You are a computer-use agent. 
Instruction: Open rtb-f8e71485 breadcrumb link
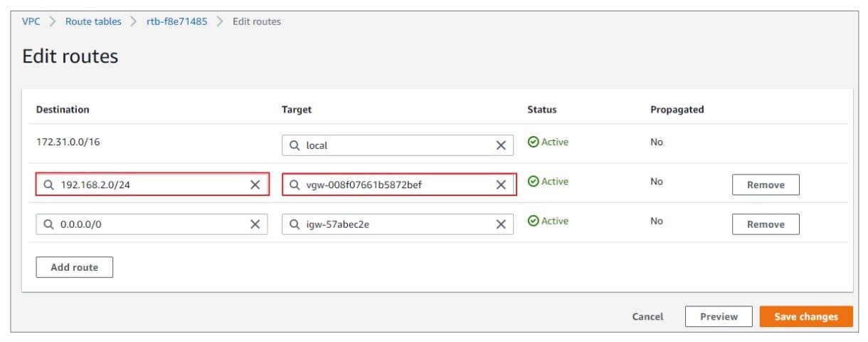click(177, 21)
